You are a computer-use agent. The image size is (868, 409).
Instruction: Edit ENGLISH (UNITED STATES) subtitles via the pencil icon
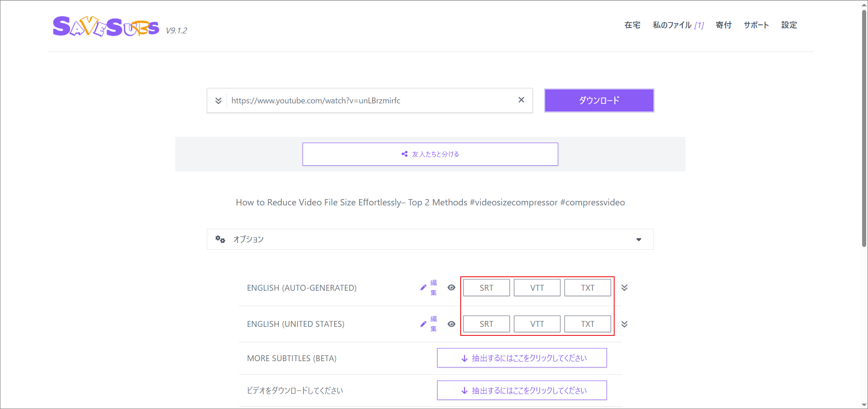424,324
